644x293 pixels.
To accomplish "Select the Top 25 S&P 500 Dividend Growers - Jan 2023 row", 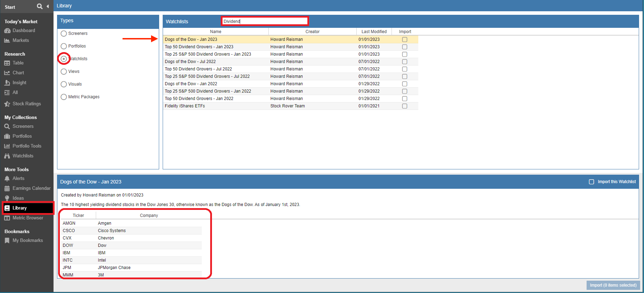I will coord(290,54).
